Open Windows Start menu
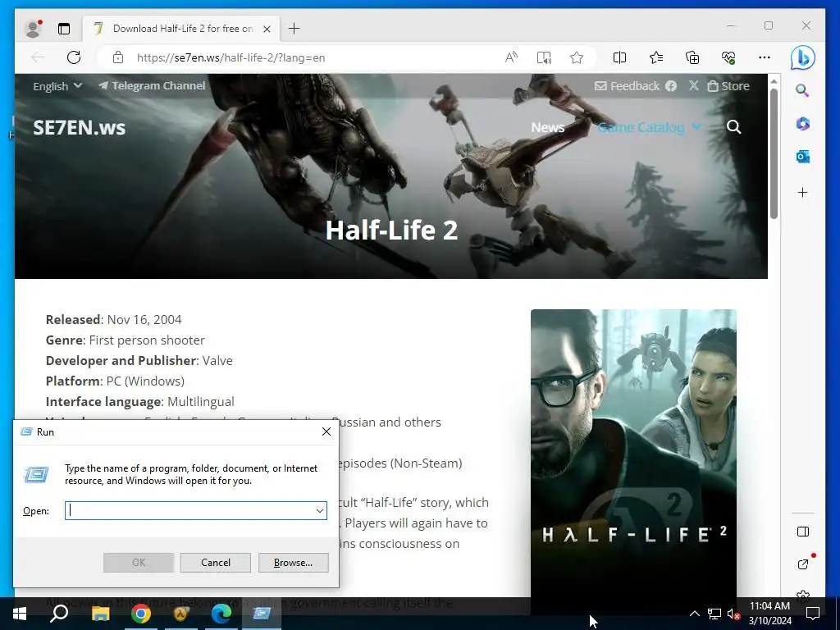The image size is (840, 630). click(x=20, y=614)
